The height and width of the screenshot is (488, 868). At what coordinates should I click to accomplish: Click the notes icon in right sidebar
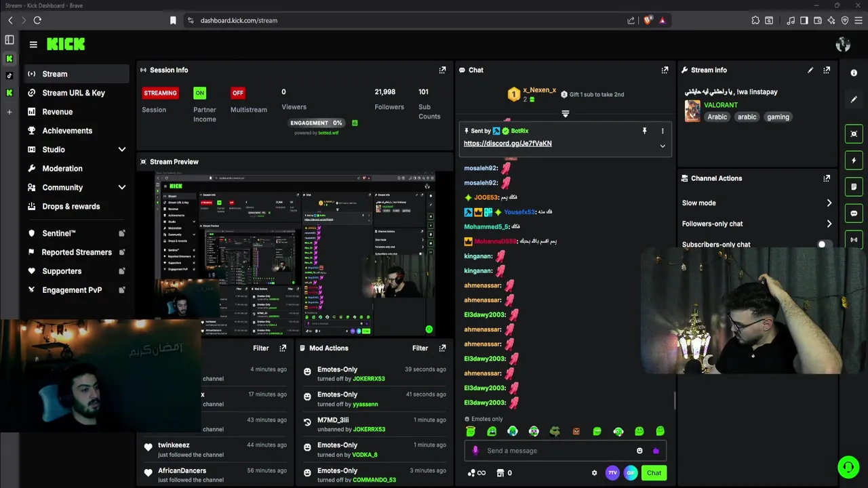click(x=854, y=187)
